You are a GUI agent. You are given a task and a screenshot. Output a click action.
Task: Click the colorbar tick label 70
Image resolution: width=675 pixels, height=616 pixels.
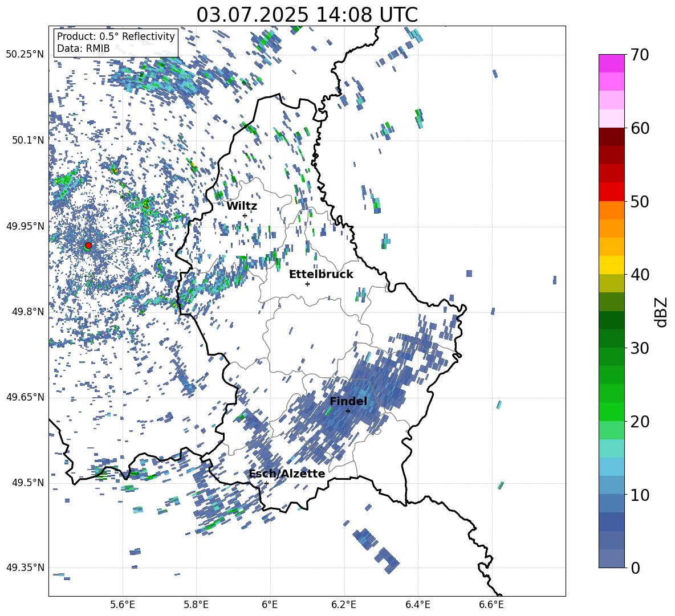640,55
